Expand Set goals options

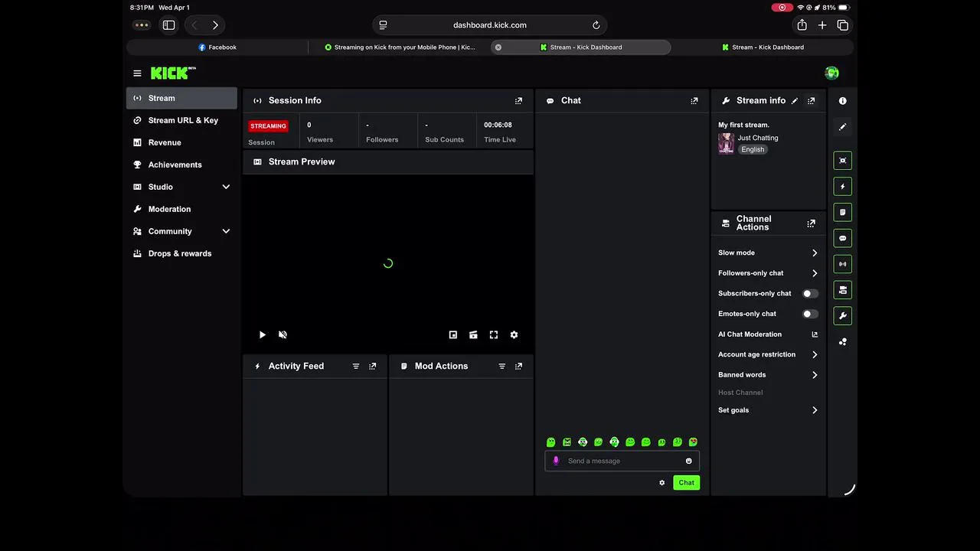[815, 410]
